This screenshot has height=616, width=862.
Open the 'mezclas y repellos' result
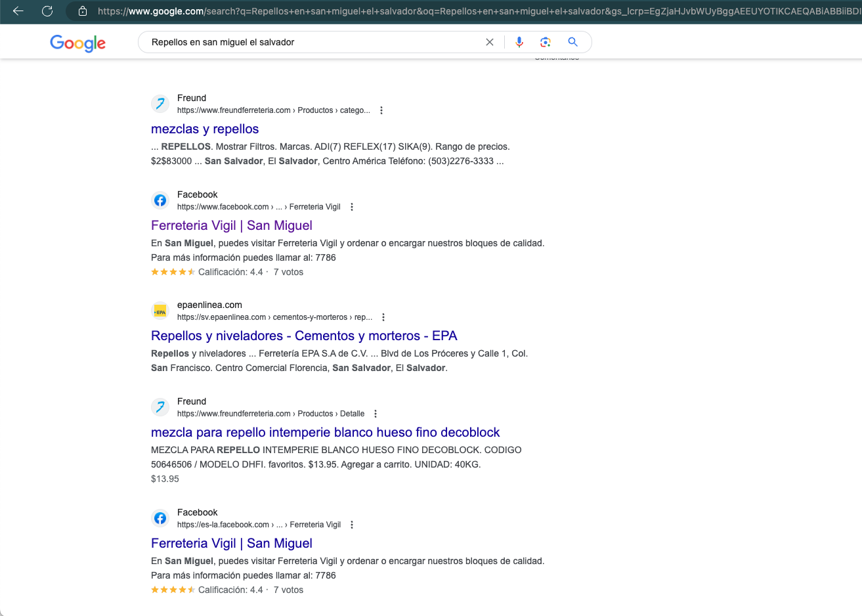(x=205, y=129)
